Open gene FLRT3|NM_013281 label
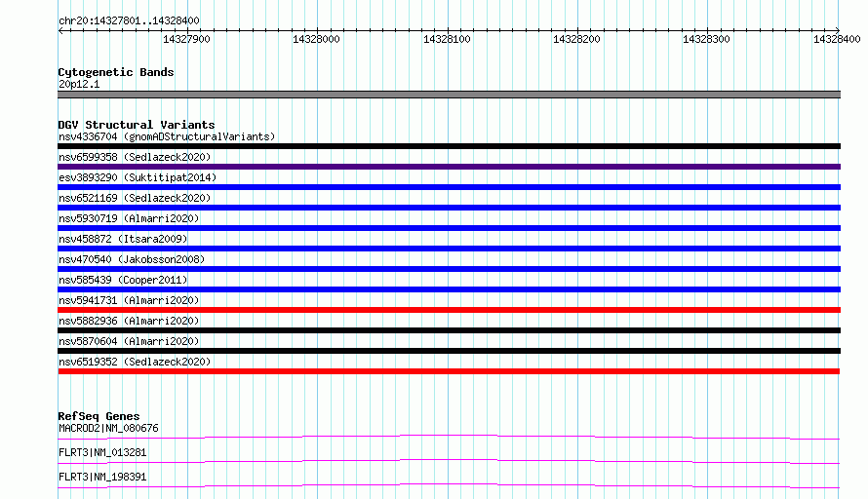The width and height of the screenshot is (868, 499). pos(102,452)
